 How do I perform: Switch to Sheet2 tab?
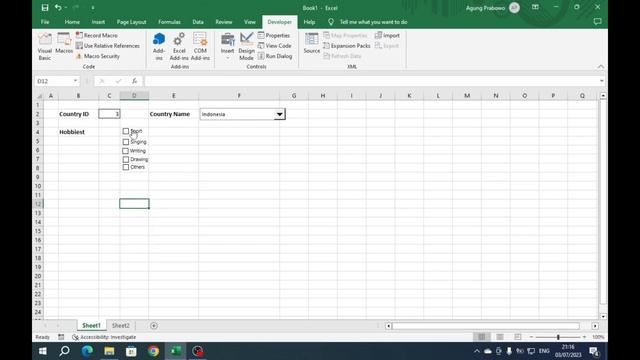(x=121, y=326)
